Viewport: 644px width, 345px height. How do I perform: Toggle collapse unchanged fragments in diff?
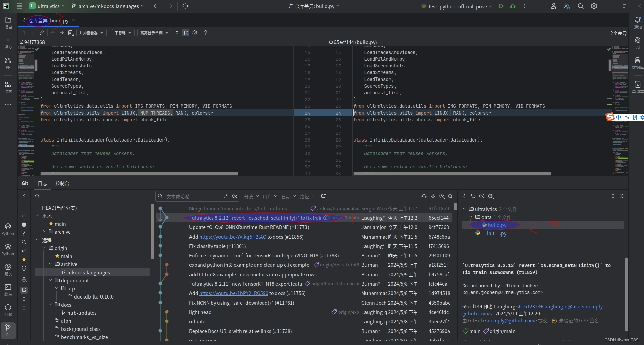point(177,33)
